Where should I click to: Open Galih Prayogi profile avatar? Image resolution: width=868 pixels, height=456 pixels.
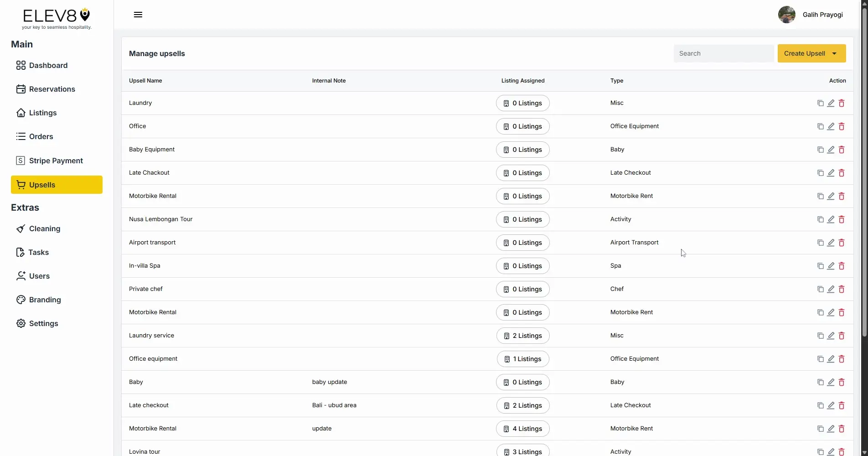[786, 15]
